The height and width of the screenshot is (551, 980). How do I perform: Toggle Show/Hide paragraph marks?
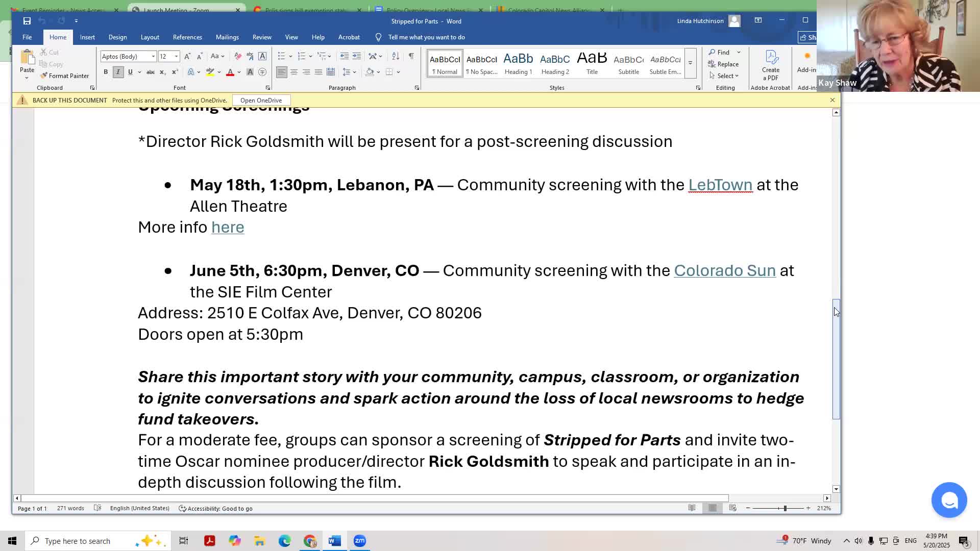[411, 56]
